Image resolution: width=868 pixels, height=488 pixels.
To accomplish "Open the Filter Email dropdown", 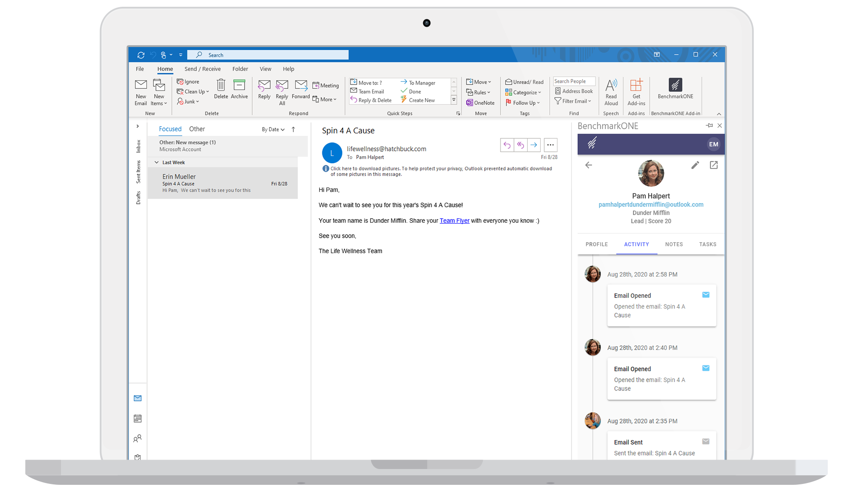I will point(573,101).
